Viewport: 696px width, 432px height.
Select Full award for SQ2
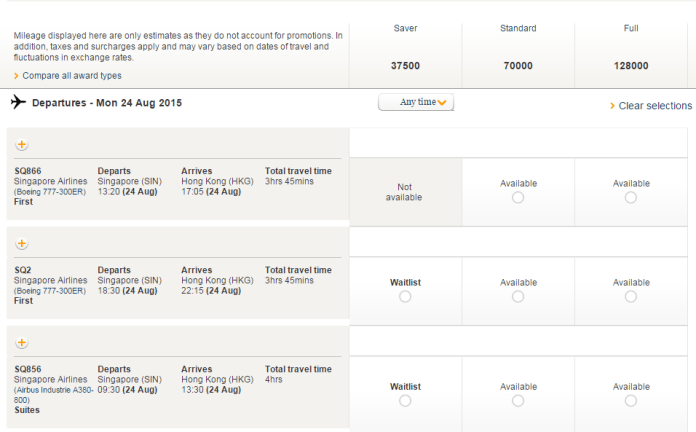click(x=630, y=297)
